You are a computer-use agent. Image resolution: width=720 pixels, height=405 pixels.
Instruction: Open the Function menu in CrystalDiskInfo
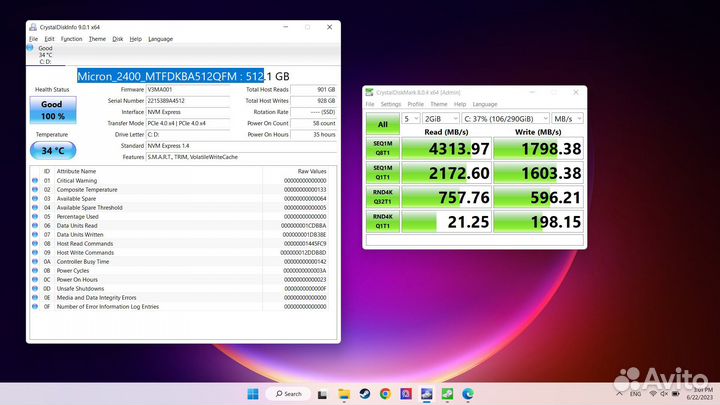pyautogui.click(x=71, y=39)
